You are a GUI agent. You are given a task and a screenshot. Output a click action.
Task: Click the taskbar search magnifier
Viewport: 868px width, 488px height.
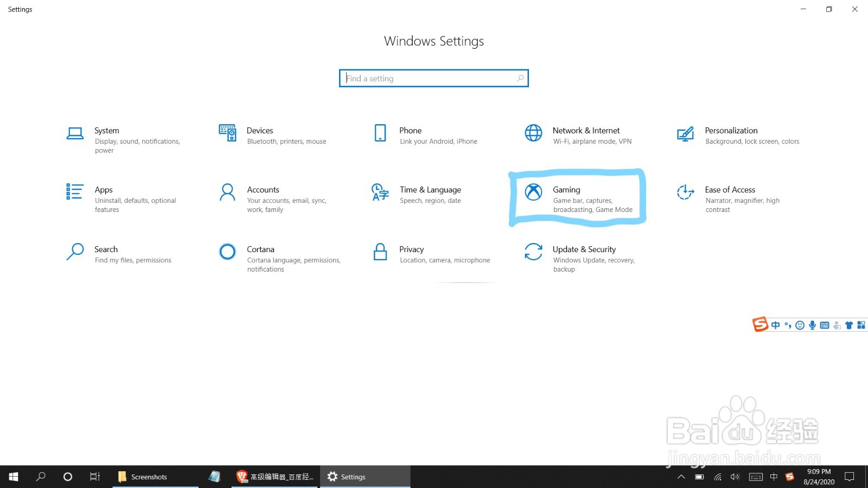click(41, 477)
